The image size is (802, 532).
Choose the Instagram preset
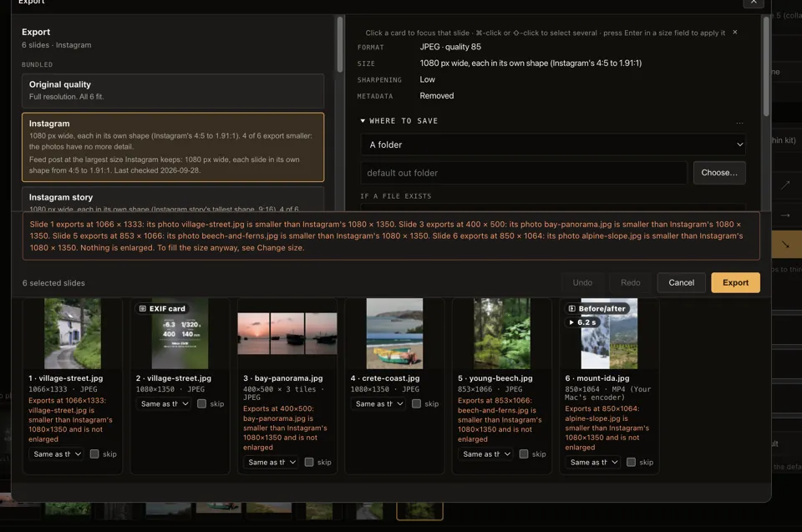173,147
